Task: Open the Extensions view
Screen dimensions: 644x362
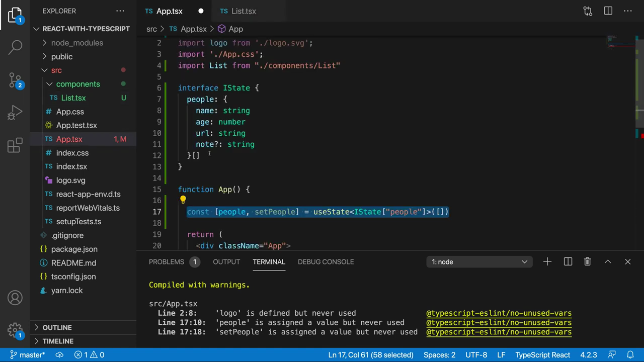Action: [x=15, y=145]
